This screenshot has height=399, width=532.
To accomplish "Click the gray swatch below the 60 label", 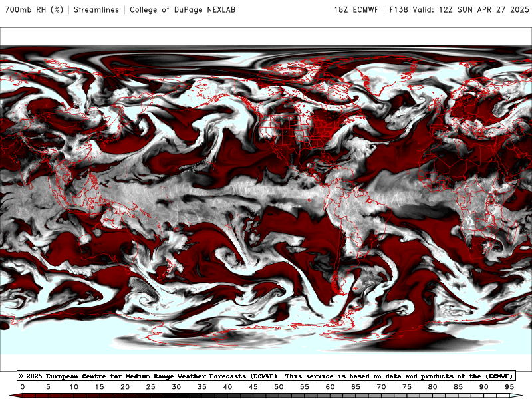I will (x=330, y=396).
